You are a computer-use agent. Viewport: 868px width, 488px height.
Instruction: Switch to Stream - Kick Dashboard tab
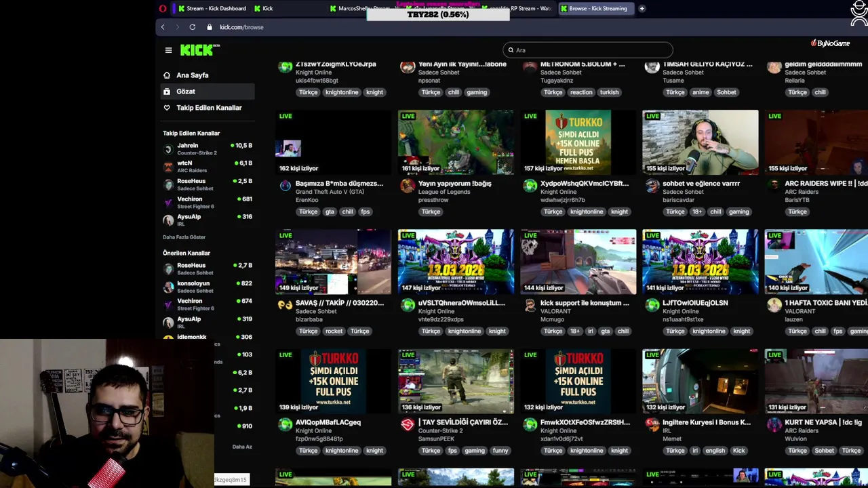[212, 9]
